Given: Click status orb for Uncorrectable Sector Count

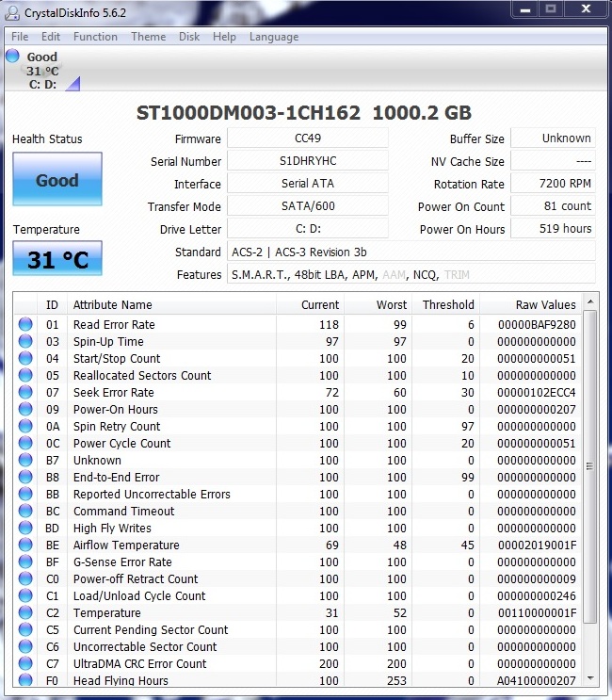Looking at the screenshot, I should [x=25, y=646].
